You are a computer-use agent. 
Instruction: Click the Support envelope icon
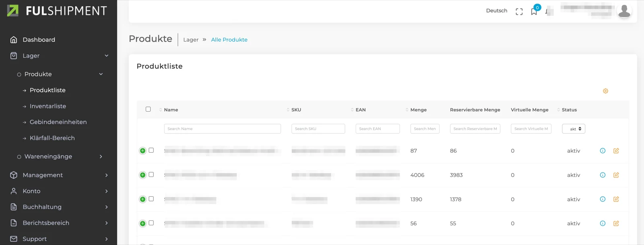(14, 239)
